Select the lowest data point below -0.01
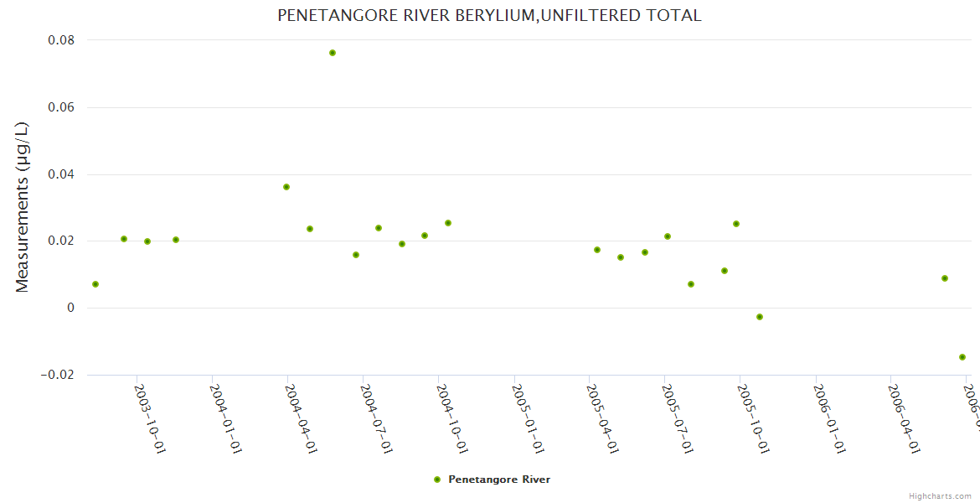Image resolution: width=980 pixels, height=503 pixels. (x=962, y=357)
